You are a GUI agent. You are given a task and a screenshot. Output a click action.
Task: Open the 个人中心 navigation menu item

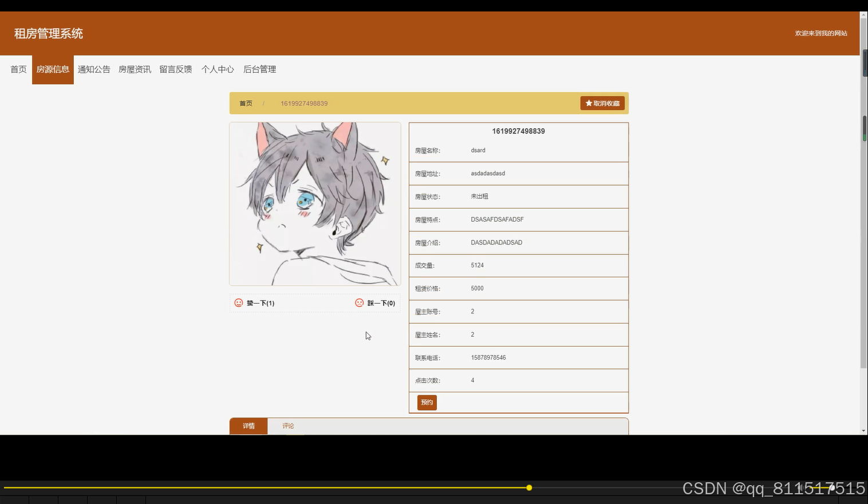coord(218,69)
